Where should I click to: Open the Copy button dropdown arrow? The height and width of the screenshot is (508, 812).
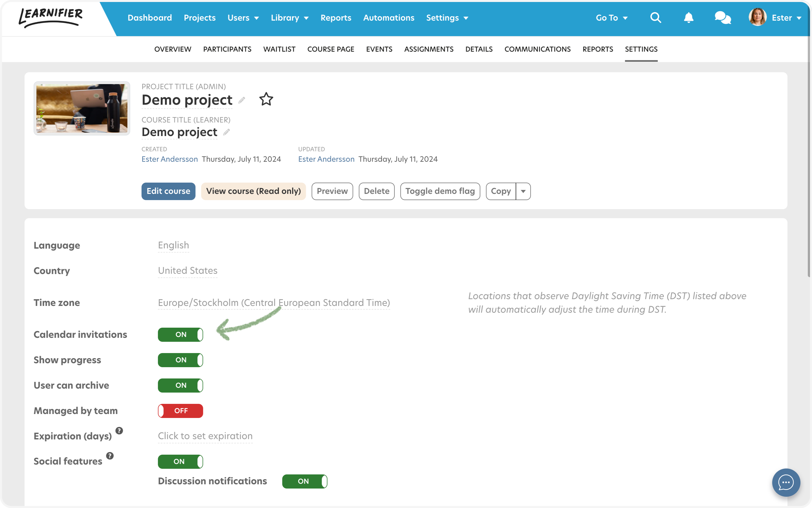(523, 191)
